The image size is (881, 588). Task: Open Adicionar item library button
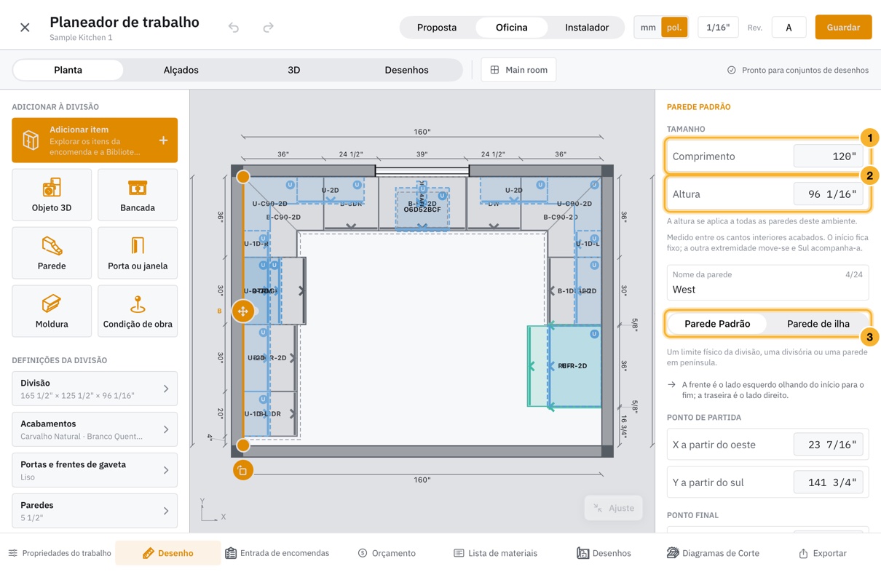[95, 140]
